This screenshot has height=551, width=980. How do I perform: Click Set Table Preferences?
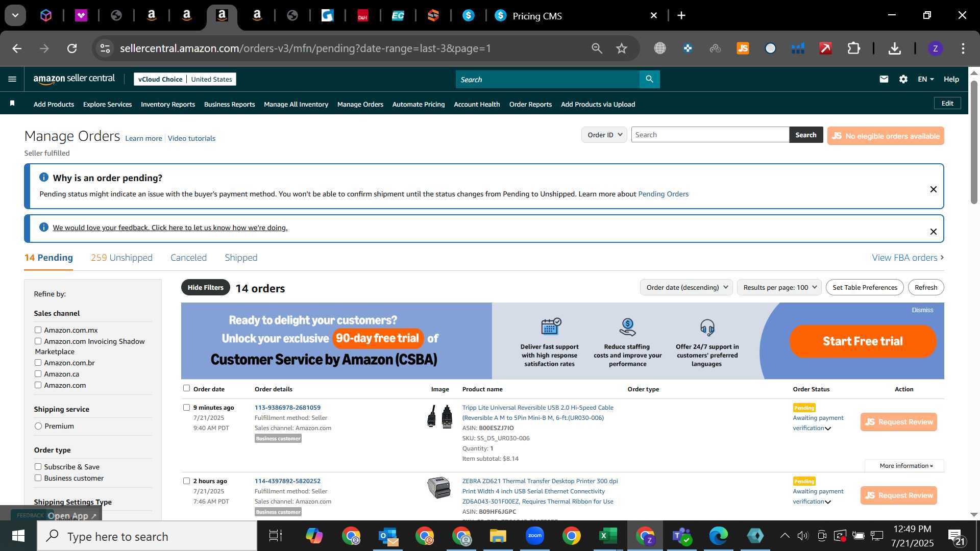(x=865, y=287)
